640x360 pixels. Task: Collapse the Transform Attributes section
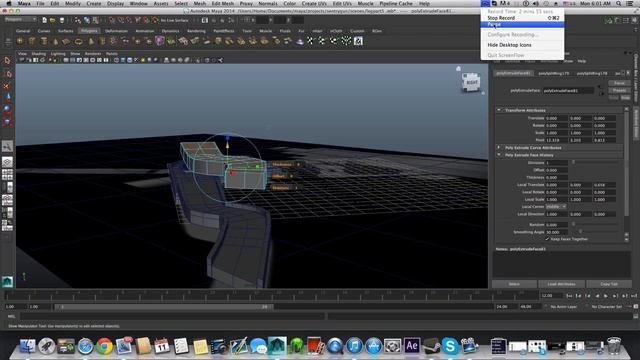pyautogui.click(x=498, y=110)
